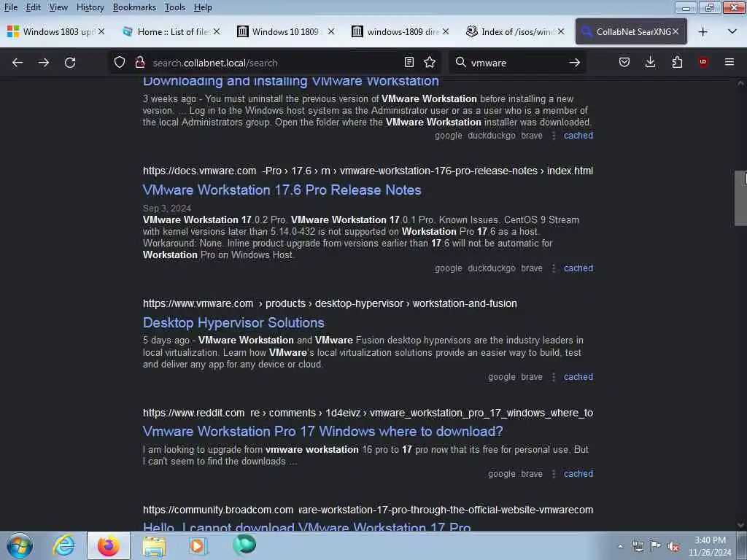Click the search bar magnifier icon

(460, 63)
